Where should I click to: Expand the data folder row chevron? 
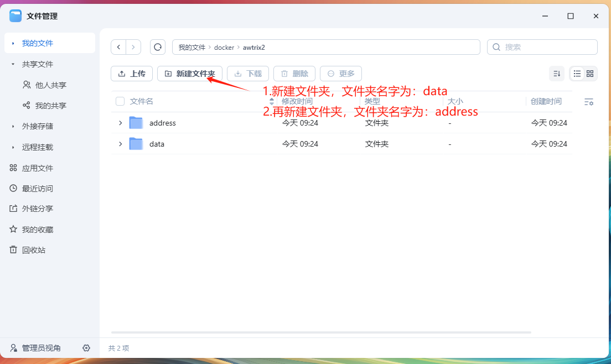(x=120, y=144)
